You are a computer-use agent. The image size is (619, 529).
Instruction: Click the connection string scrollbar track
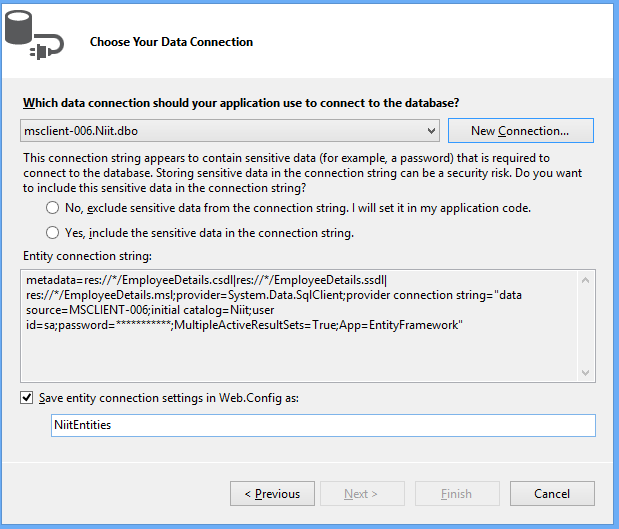click(x=587, y=325)
